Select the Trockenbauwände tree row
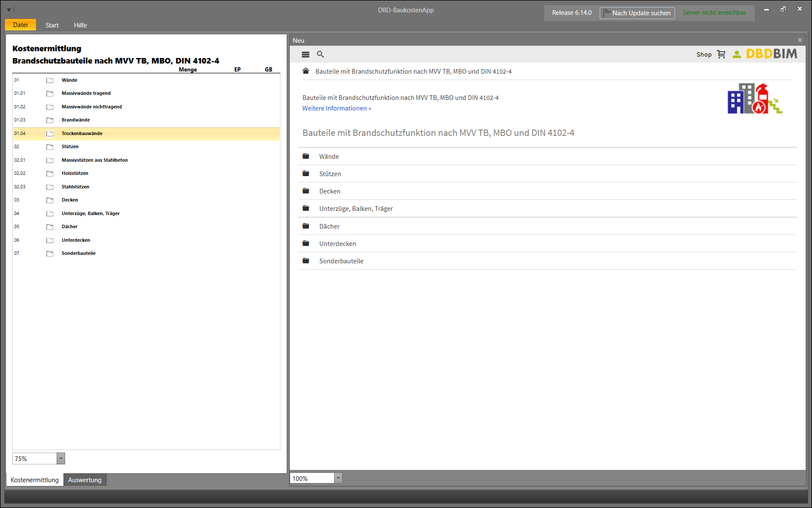This screenshot has height=508, width=812. point(146,134)
